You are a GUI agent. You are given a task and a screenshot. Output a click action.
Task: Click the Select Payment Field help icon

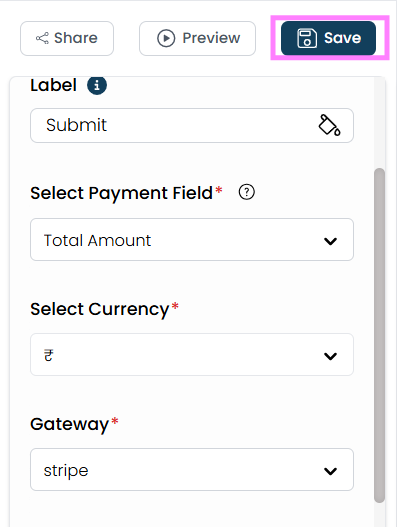click(247, 192)
